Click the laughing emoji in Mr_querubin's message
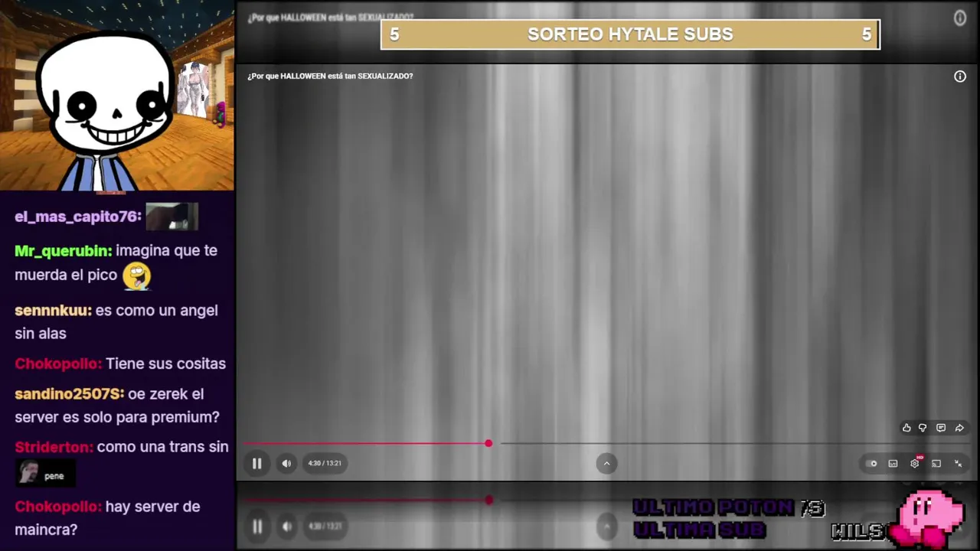The height and width of the screenshot is (551, 980). click(x=137, y=276)
